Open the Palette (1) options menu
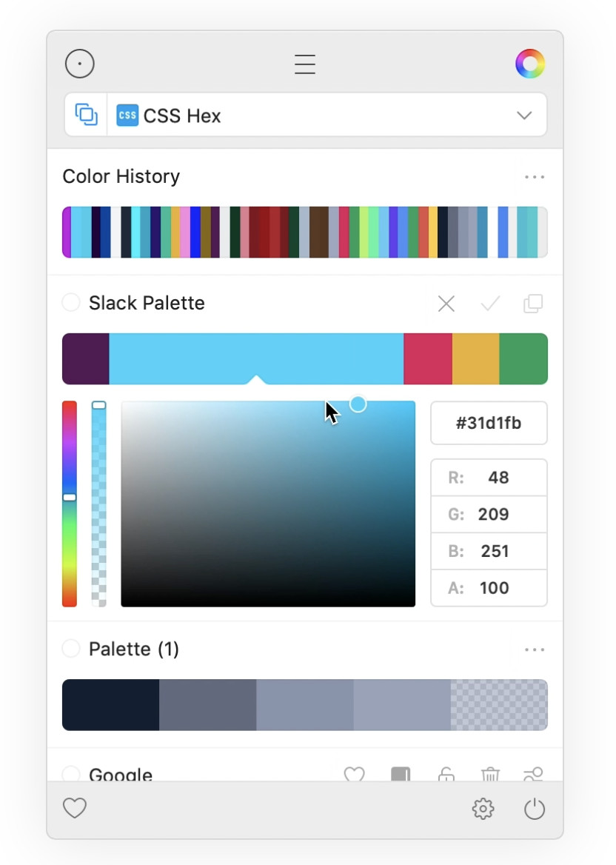The height and width of the screenshot is (865, 616). click(x=535, y=649)
